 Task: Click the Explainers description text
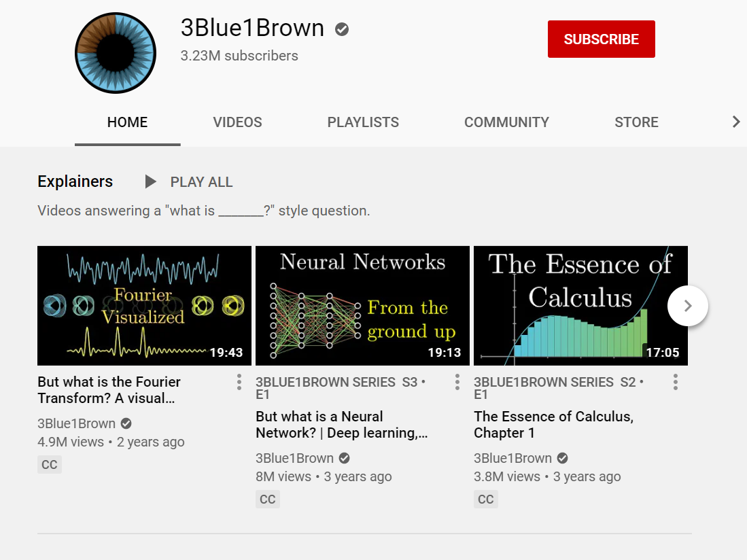click(204, 211)
